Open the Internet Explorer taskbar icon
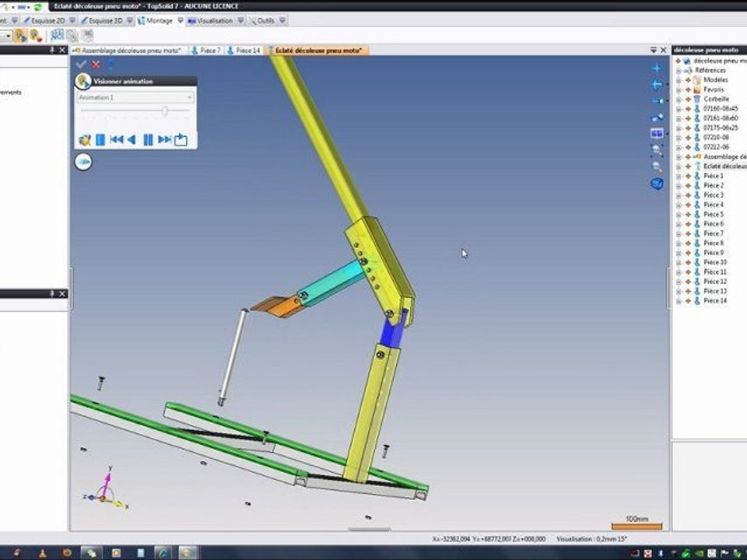This screenshot has width=747, height=560. (x=163, y=553)
